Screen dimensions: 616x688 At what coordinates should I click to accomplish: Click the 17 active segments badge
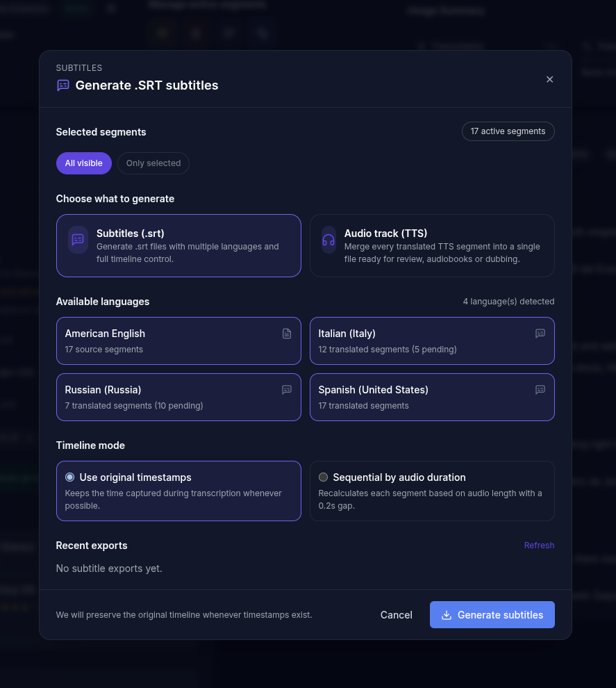pyautogui.click(x=508, y=131)
